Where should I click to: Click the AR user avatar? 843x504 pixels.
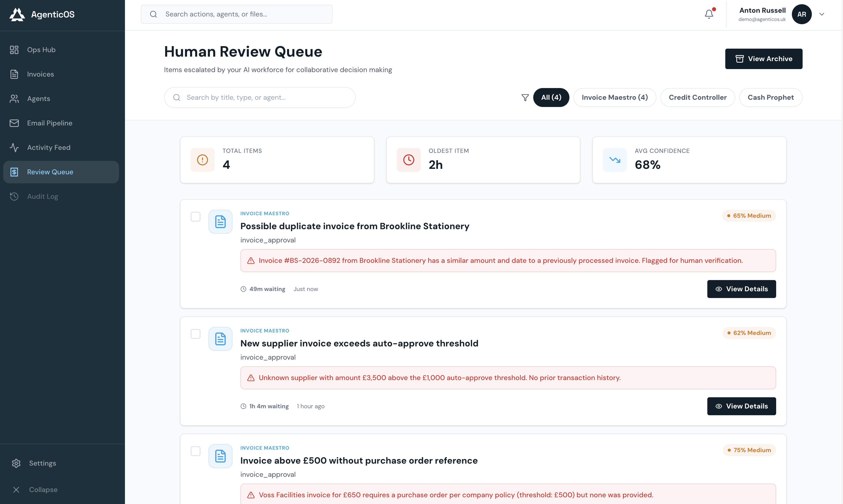point(802,14)
